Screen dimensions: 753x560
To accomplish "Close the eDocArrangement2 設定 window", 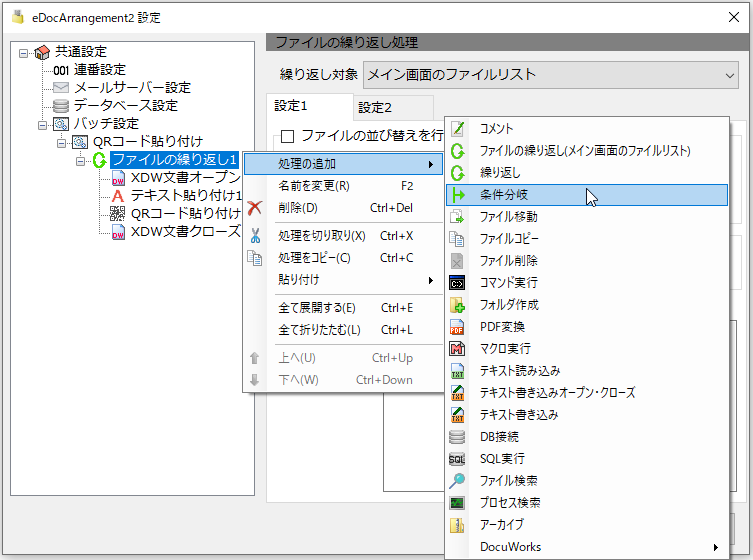I will (734, 17).
